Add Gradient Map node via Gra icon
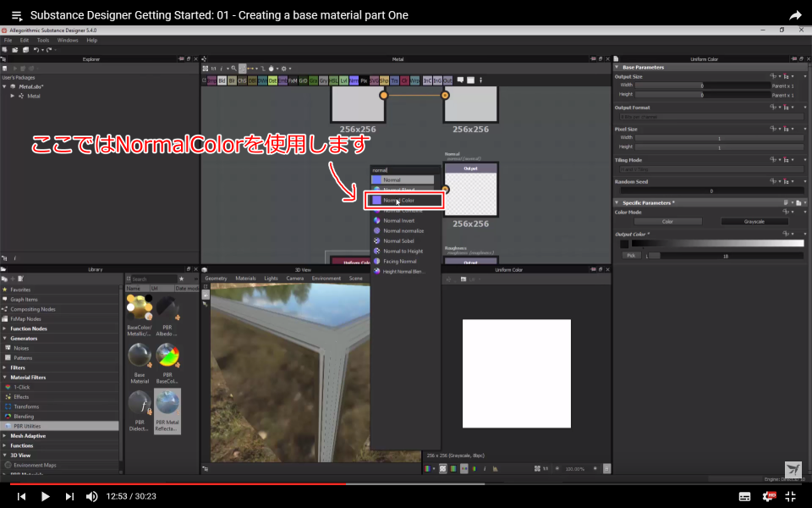This screenshot has width=812, height=508. (x=313, y=81)
